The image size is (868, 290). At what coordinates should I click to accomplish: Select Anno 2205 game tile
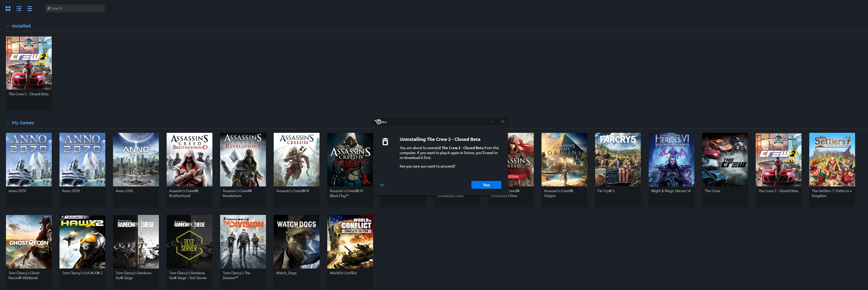pyautogui.click(x=136, y=160)
